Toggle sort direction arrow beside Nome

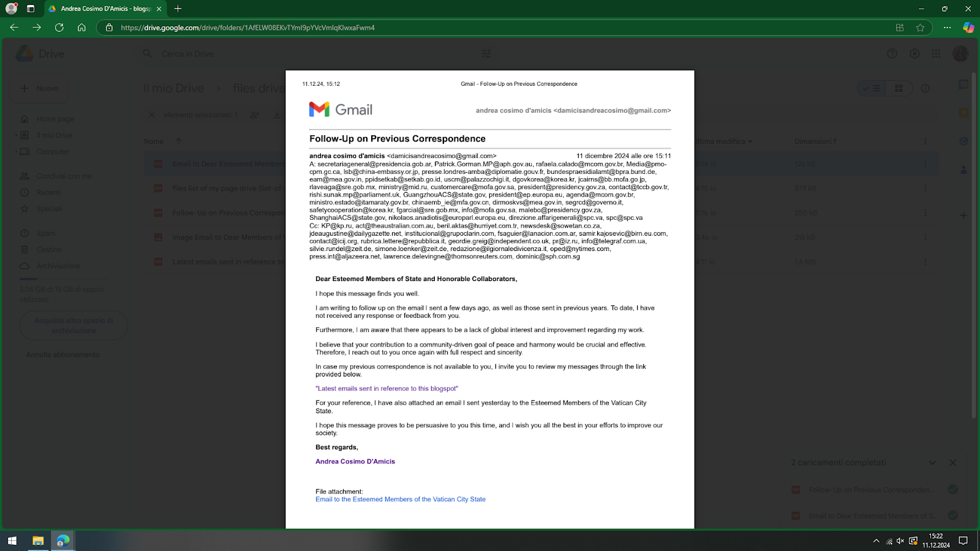coord(179,141)
